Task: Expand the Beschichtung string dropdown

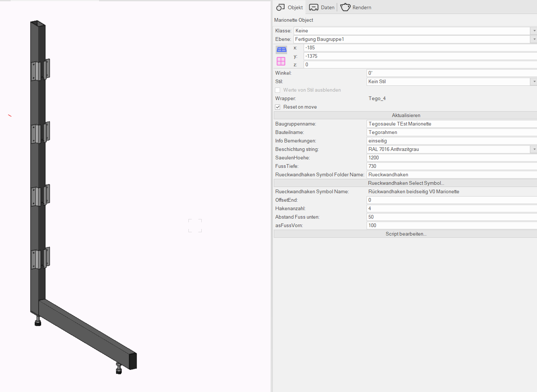Action: [534, 149]
